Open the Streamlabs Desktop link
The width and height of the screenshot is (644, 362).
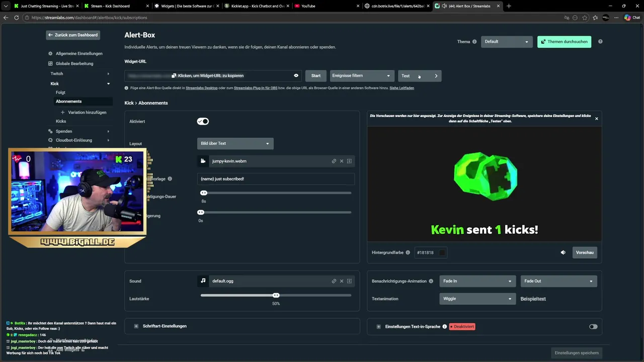point(201,88)
